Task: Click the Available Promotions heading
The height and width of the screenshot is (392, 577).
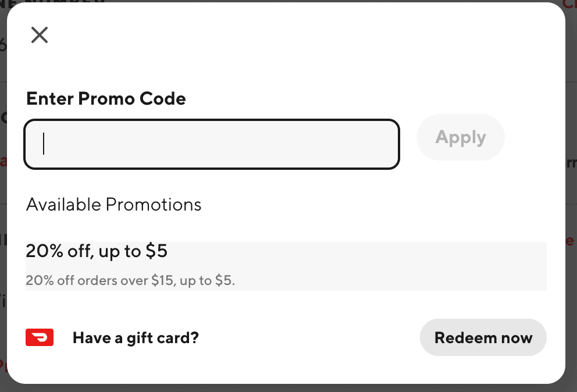Action: click(x=113, y=204)
